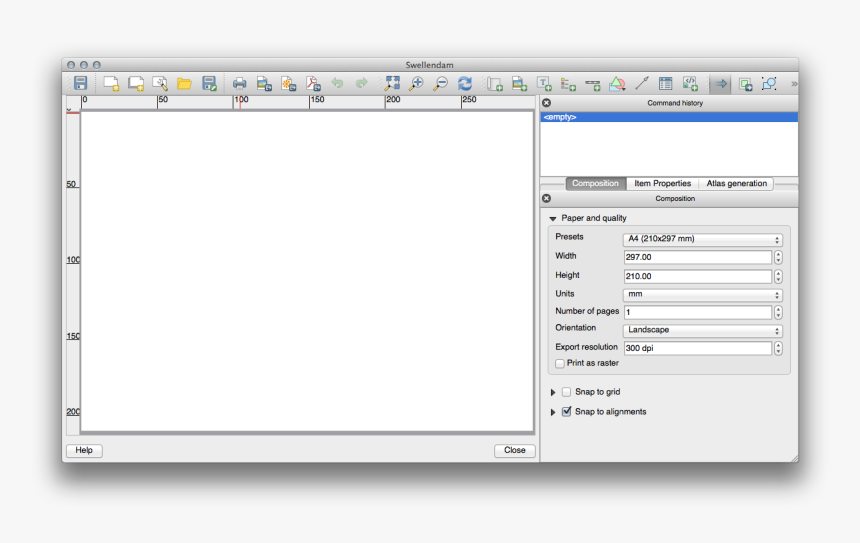The image size is (860, 543).
Task: Enable the Print as raster checkbox
Action: 560,364
